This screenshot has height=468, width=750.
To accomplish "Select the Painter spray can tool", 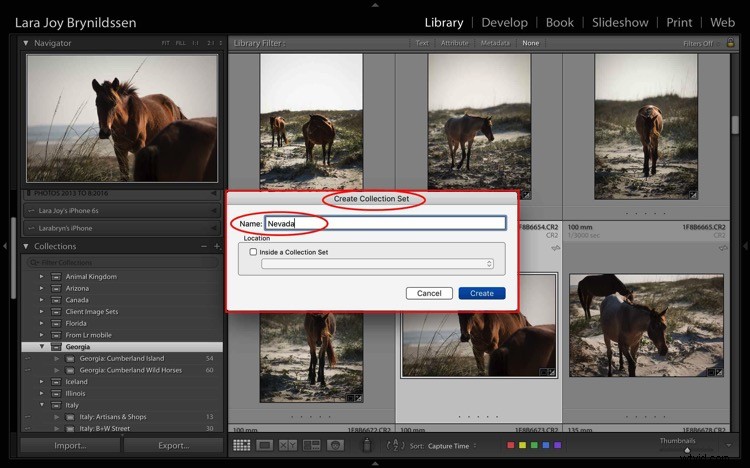I will 367,445.
